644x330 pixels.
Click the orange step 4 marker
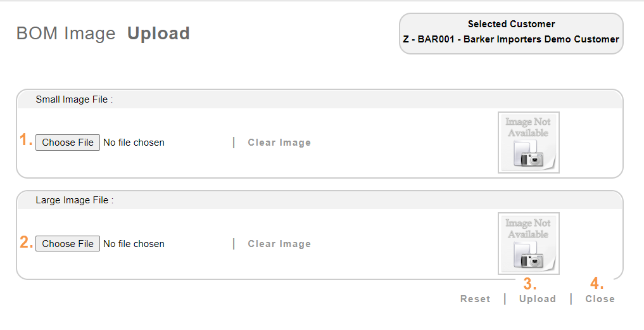coord(597,283)
